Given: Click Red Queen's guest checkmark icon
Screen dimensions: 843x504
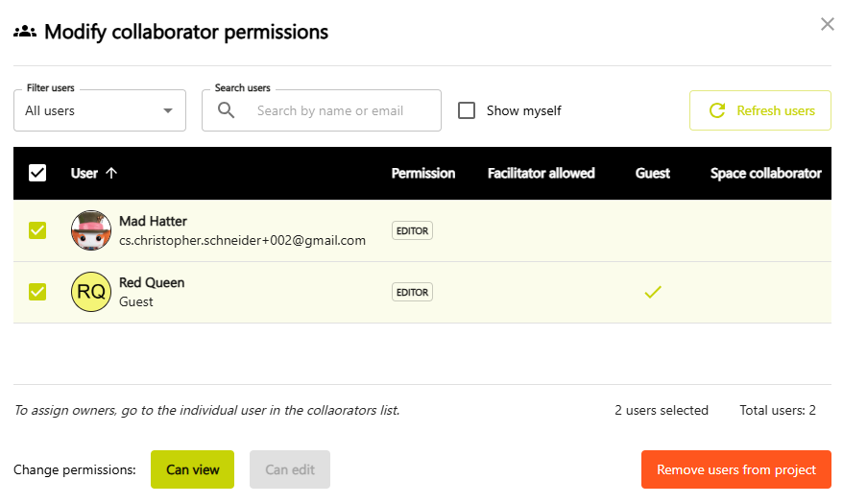Looking at the screenshot, I should click(x=653, y=292).
